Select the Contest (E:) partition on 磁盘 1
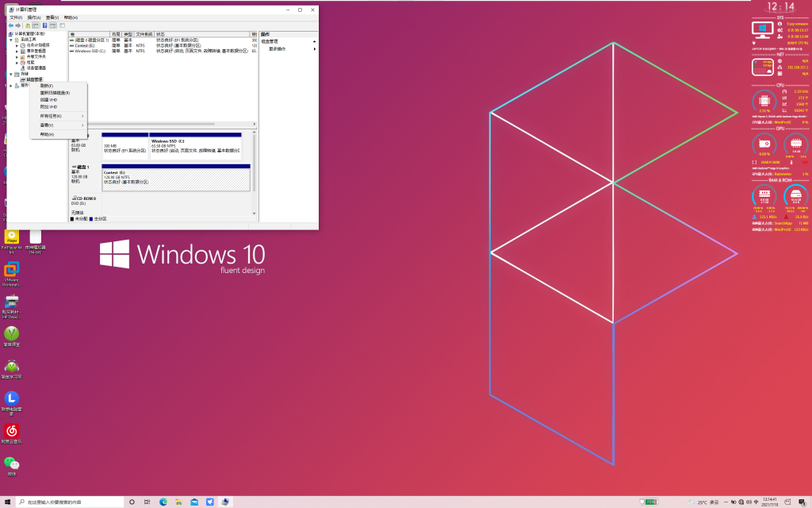 coord(176,178)
